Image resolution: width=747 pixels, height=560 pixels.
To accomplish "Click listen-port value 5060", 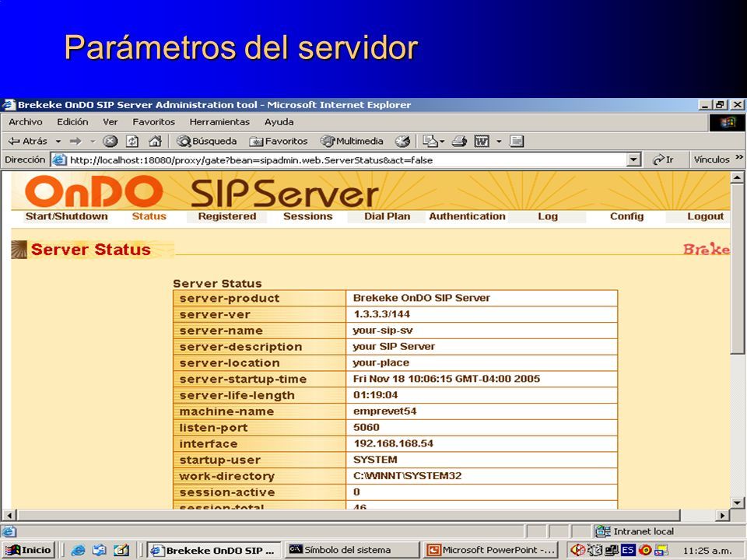I will [x=366, y=428].
